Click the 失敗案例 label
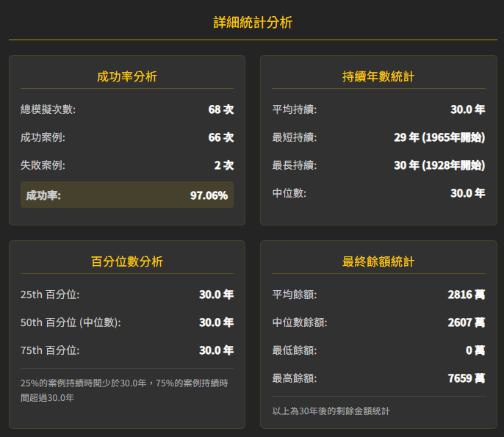 [43, 165]
